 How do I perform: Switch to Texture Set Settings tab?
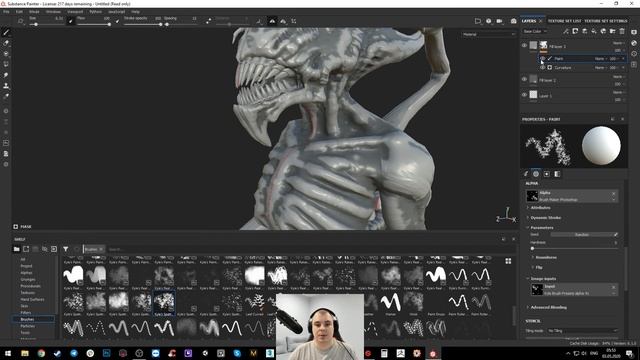tap(605, 21)
